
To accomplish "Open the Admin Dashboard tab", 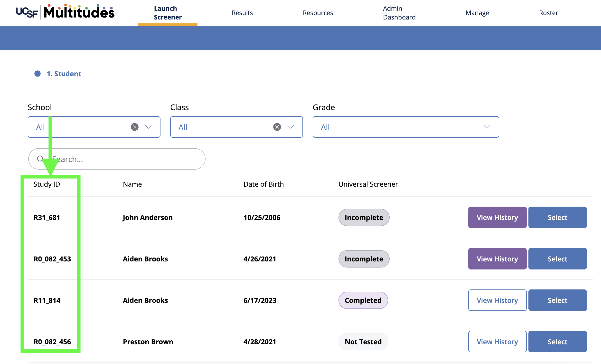I will (x=399, y=13).
